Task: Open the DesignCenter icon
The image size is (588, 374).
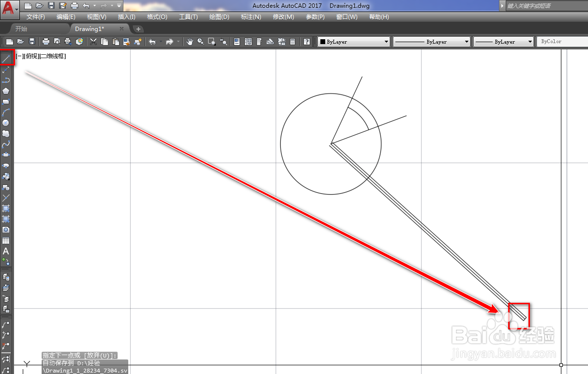Action: [x=248, y=42]
